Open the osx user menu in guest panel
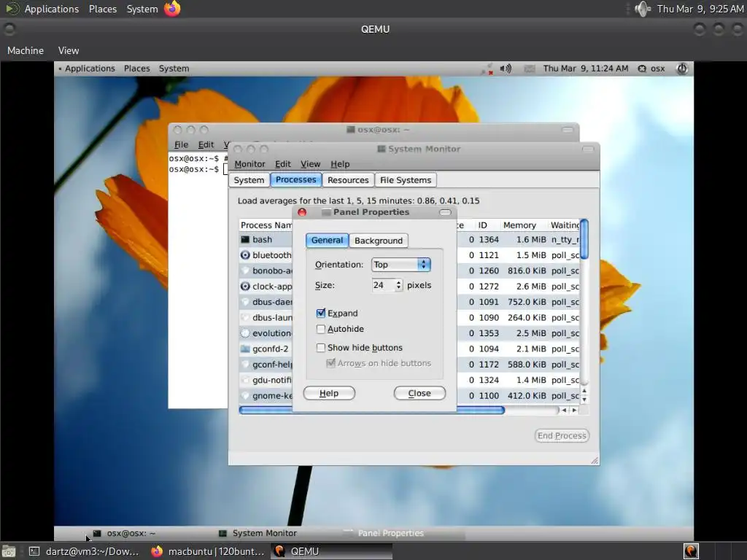The width and height of the screenshot is (747, 560). point(651,69)
